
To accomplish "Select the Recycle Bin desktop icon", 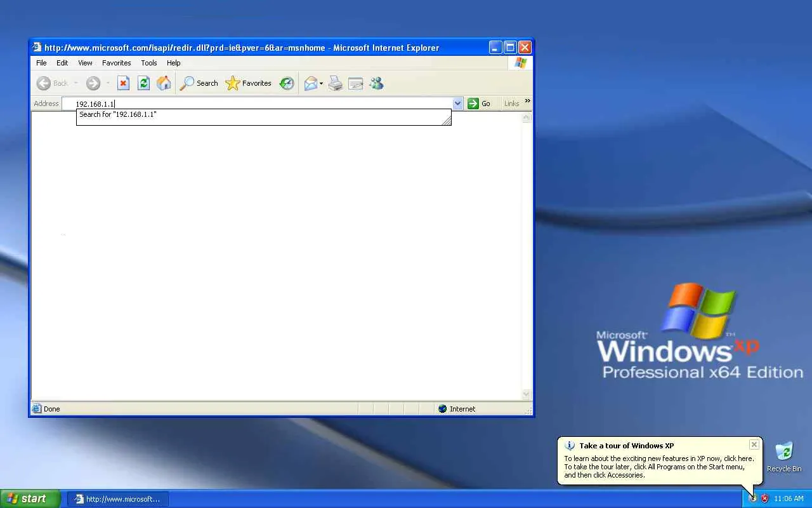I will pos(784,457).
